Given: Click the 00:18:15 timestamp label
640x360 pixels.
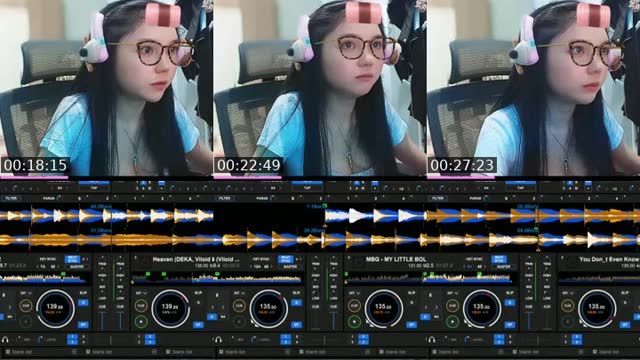Looking at the screenshot, I should coord(36,165).
